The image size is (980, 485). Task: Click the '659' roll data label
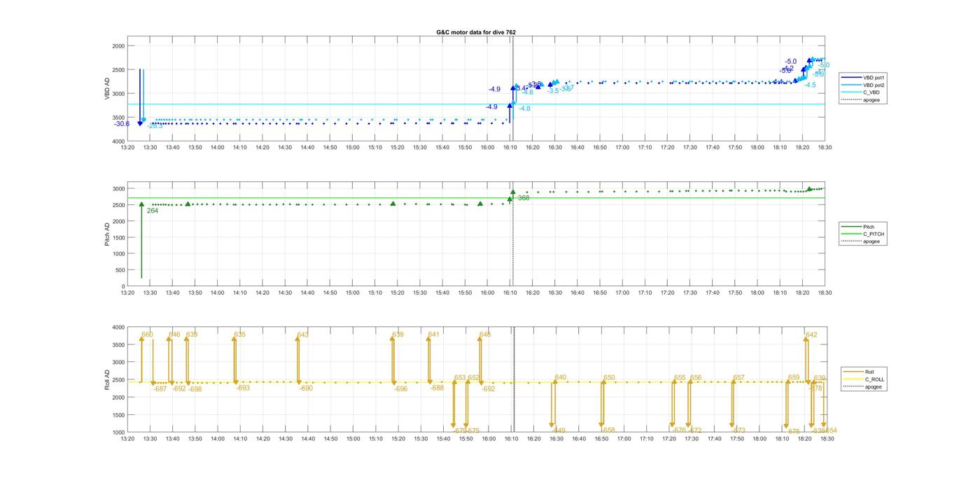tap(794, 378)
